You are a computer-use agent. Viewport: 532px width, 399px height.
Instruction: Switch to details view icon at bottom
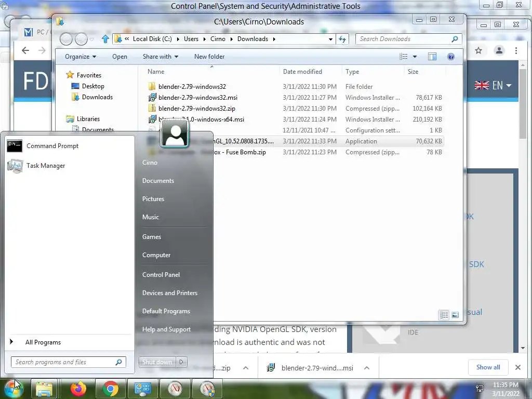[444, 315]
